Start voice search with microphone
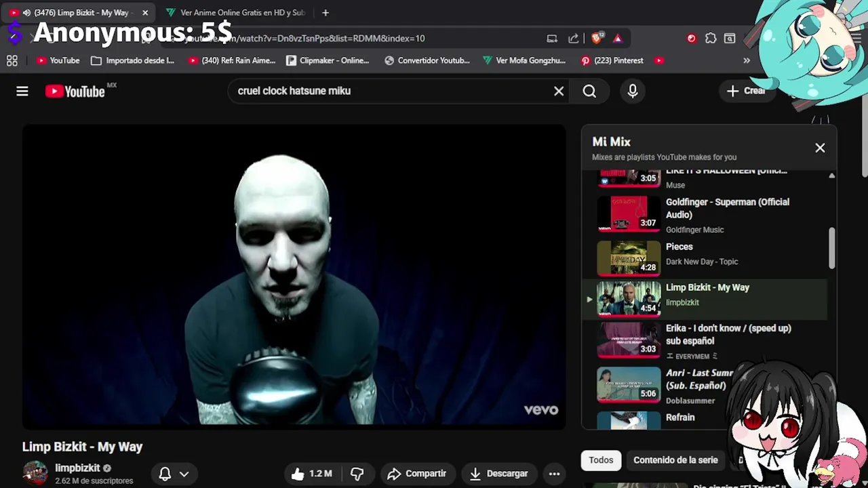 click(633, 91)
